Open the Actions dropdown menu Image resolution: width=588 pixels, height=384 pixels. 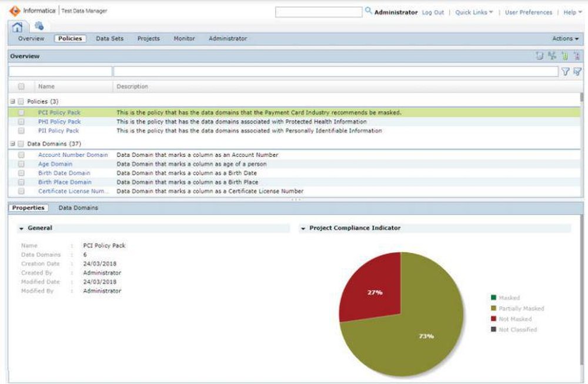click(565, 39)
